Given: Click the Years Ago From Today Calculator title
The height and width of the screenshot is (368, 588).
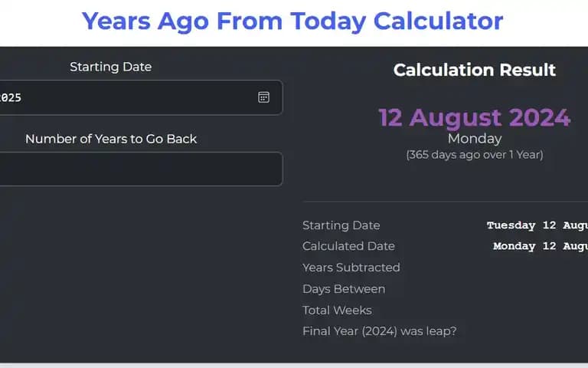Looking at the screenshot, I should (292, 21).
